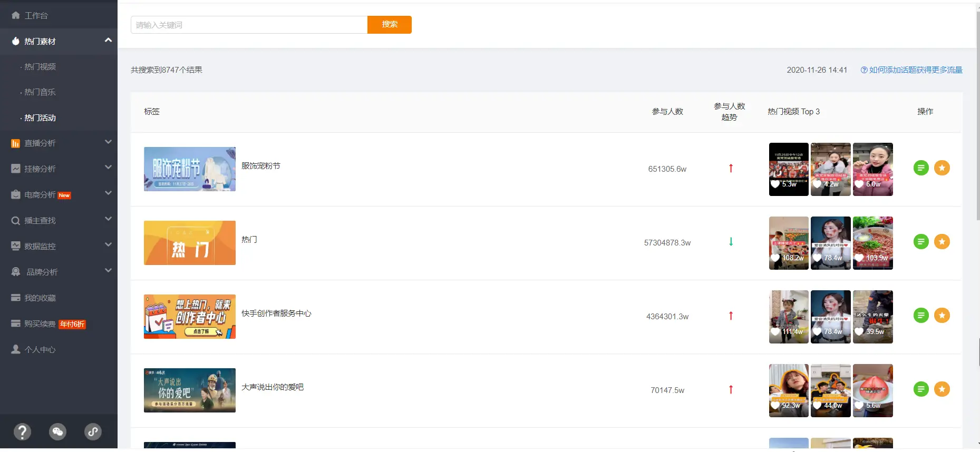Viewport: 980px width, 452px height.
Task: Open 大声说出你的爱吧 video with 5.6w likes
Action: tap(873, 390)
